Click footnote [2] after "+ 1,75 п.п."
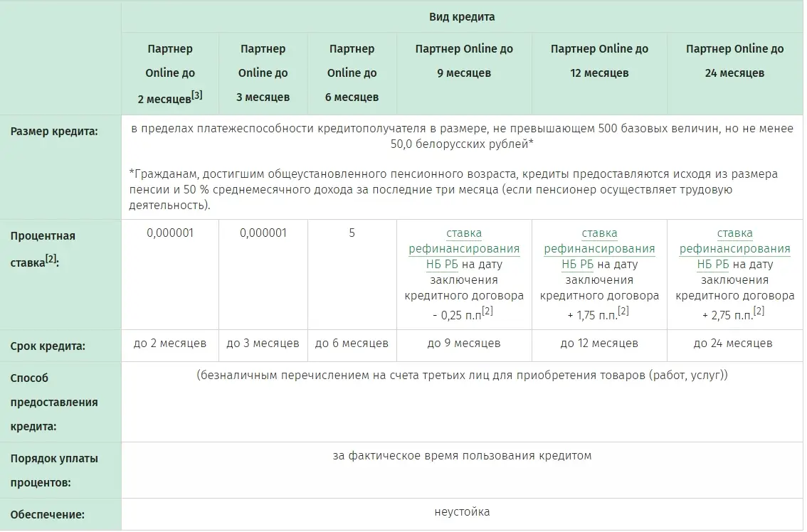 pos(623,311)
